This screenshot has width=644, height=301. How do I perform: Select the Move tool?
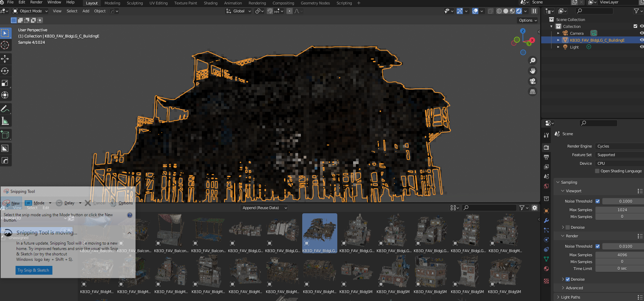5,59
